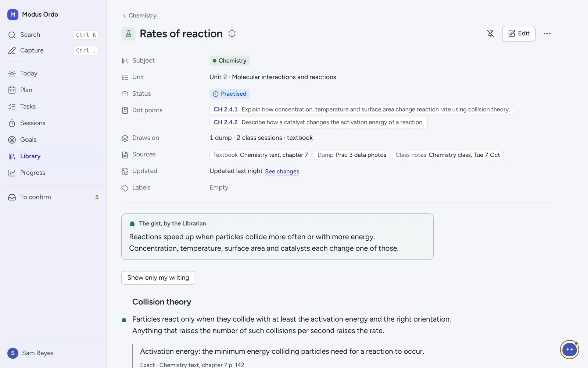Image resolution: width=588 pixels, height=368 pixels.
Task: Click the See changes link
Action: click(x=282, y=171)
